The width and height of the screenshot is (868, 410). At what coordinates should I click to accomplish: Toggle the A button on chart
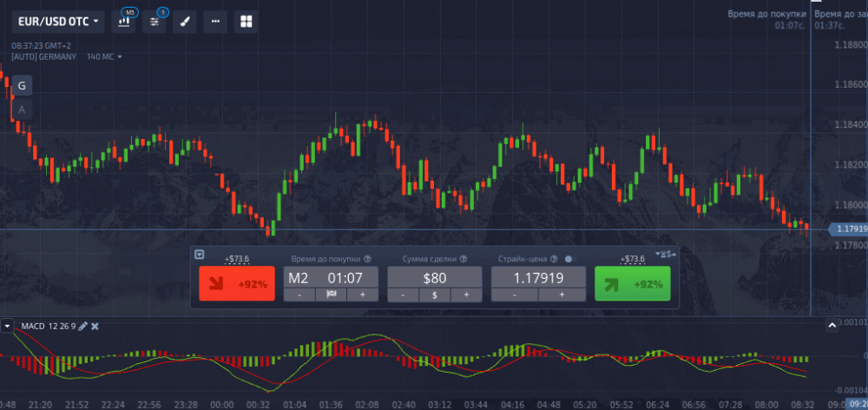(22, 109)
